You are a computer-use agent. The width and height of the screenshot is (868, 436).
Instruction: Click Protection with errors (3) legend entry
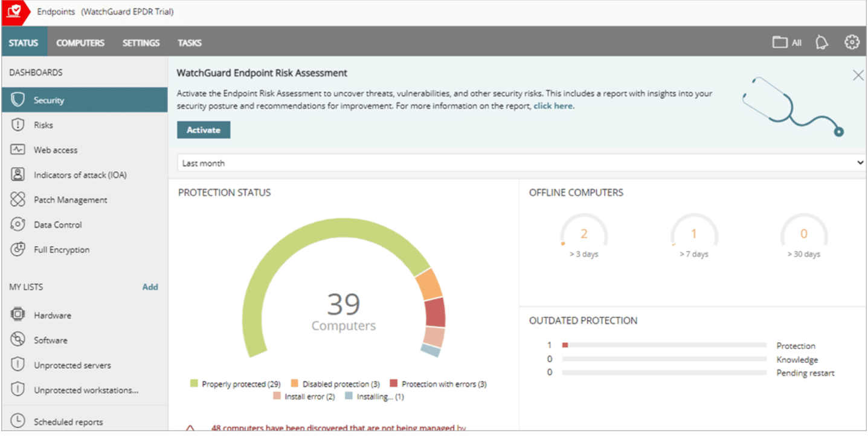pos(439,384)
